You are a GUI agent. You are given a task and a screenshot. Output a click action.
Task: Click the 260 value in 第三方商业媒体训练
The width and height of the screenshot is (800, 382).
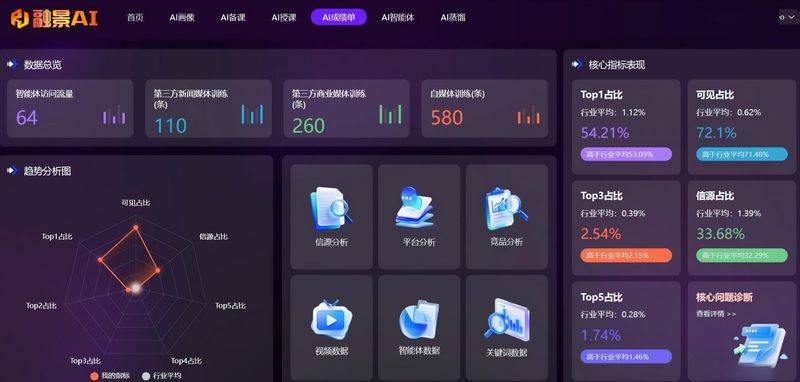coord(308,125)
